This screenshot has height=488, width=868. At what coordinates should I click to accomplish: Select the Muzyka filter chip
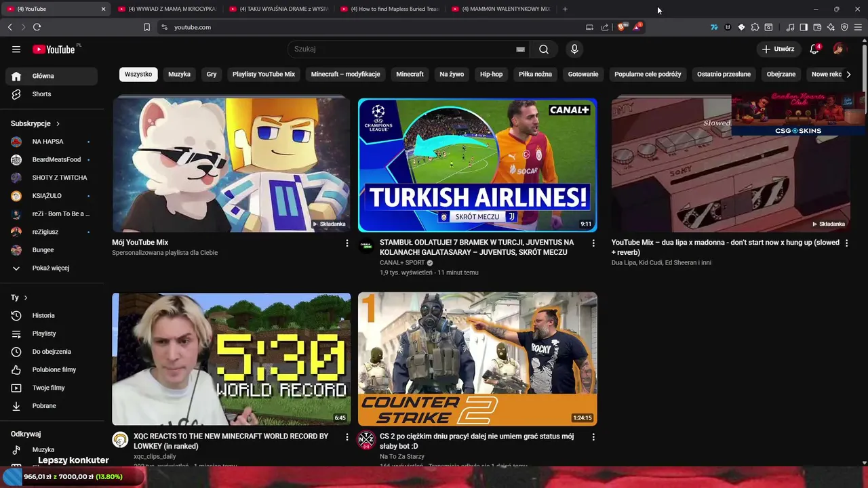179,74
